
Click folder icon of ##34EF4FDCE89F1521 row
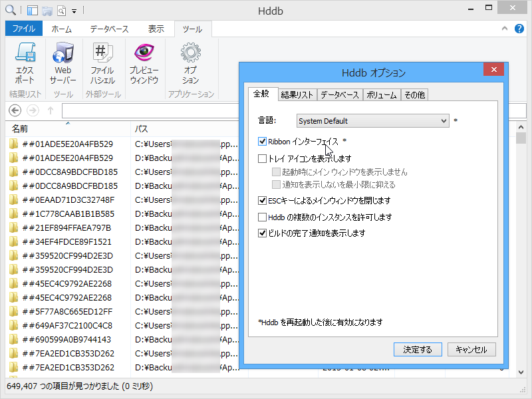(13, 241)
